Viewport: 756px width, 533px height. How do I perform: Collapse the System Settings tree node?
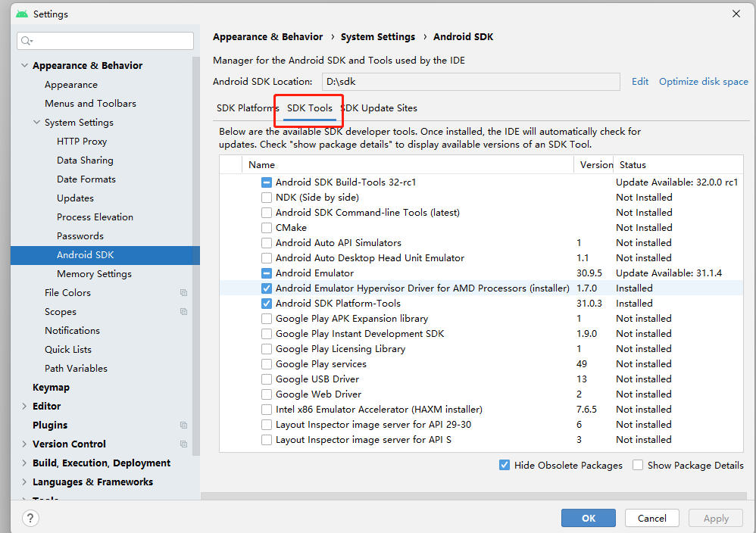36,122
